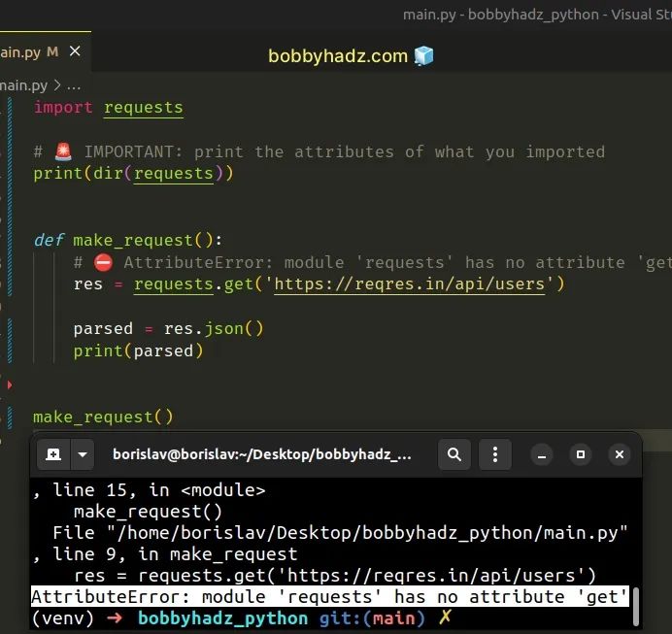
Task: Click the terminal title borislav@borislav path
Action: pos(262,454)
